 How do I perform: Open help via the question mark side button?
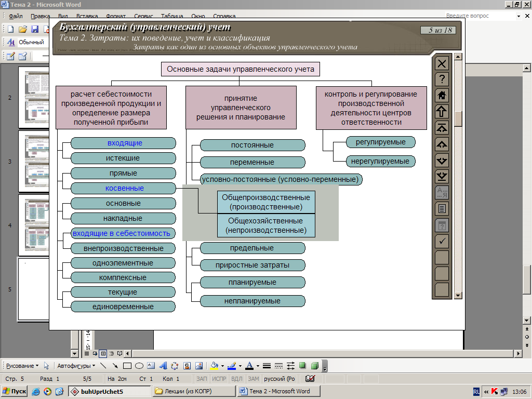click(x=442, y=79)
